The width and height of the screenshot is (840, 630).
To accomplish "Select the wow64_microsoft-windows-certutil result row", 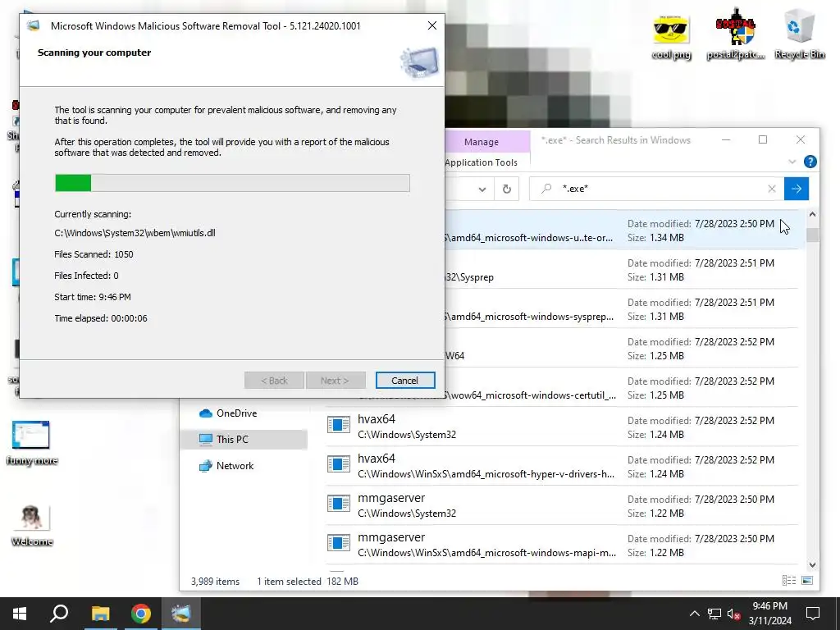I will pos(622,387).
